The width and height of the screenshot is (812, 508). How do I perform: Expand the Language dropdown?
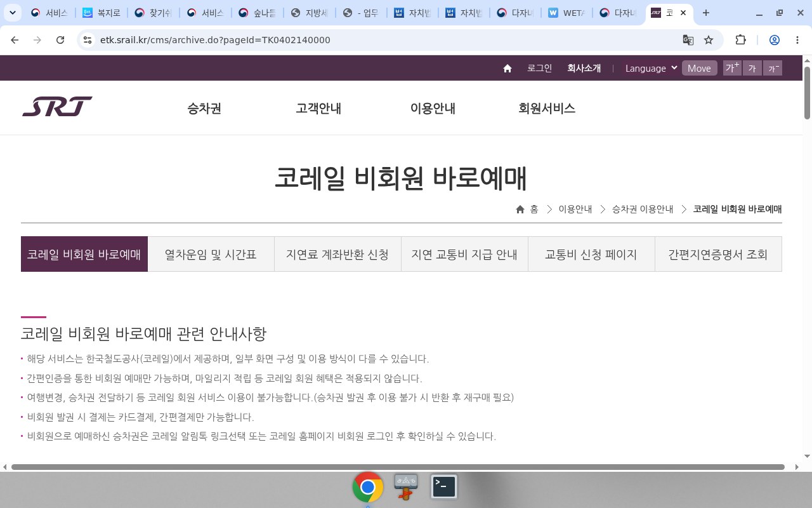(x=651, y=69)
